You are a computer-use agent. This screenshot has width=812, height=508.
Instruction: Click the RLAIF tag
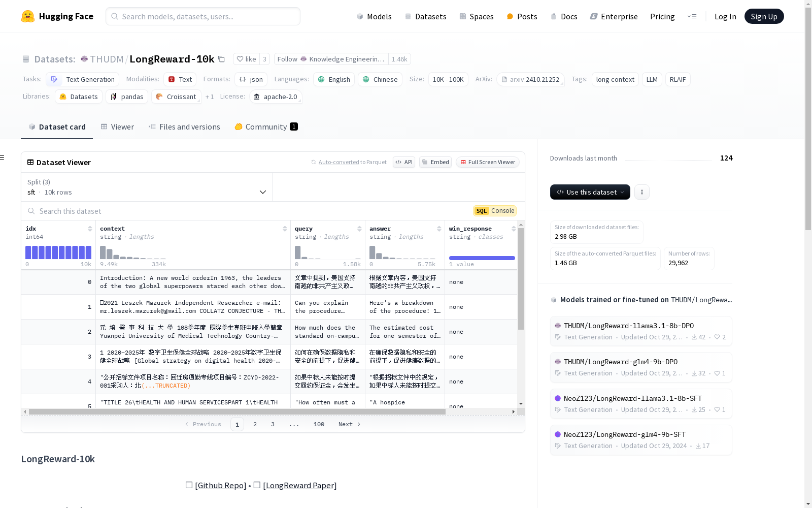pos(678,79)
